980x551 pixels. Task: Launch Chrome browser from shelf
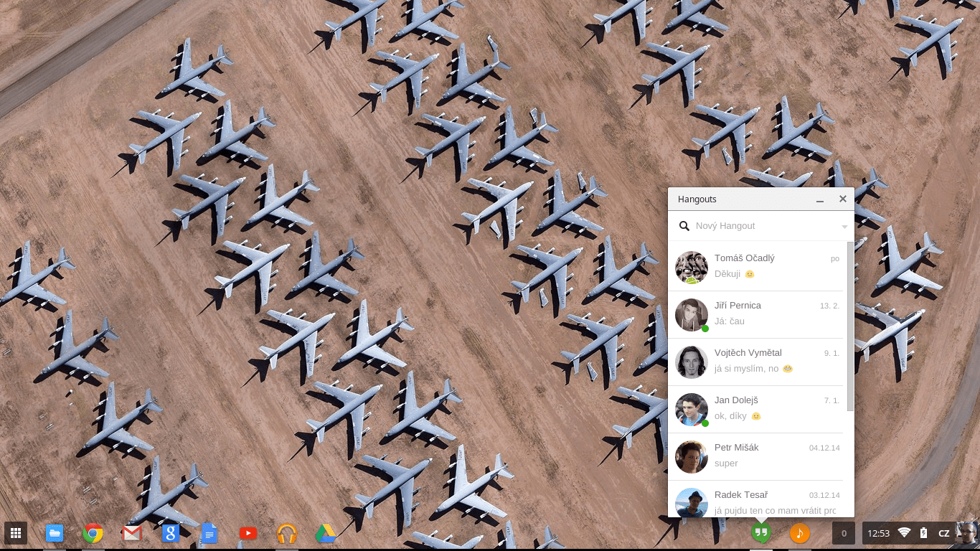[x=93, y=533]
